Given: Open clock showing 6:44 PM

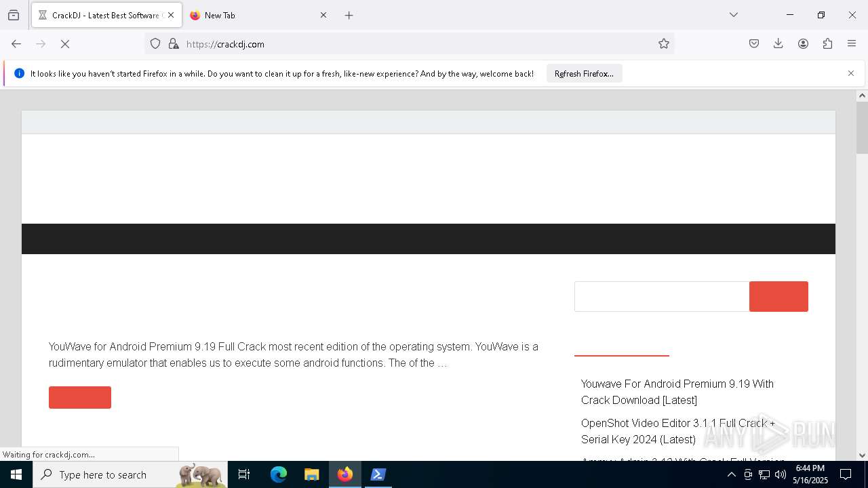Looking at the screenshot, I should tap(810, 474).
